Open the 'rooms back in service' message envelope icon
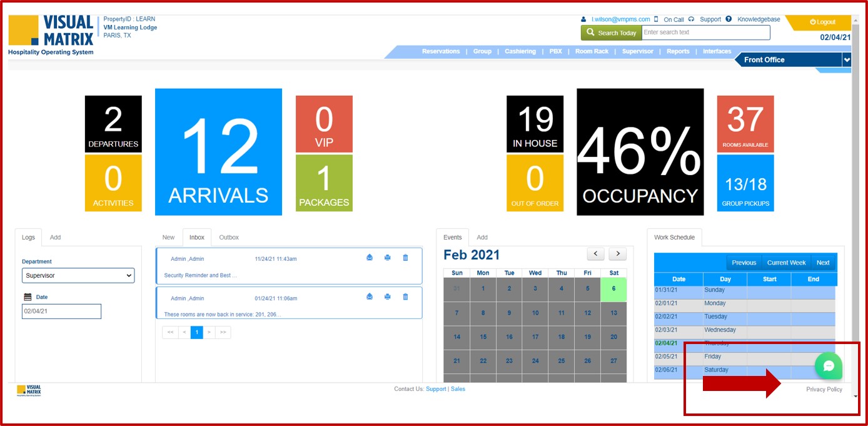 370,297
